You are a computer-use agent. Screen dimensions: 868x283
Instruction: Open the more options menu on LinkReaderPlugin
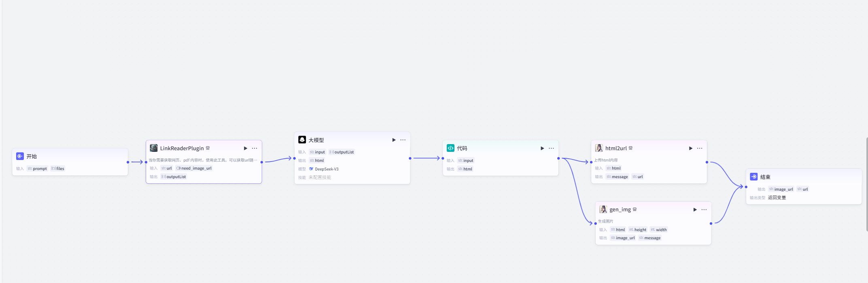[255, 148]
